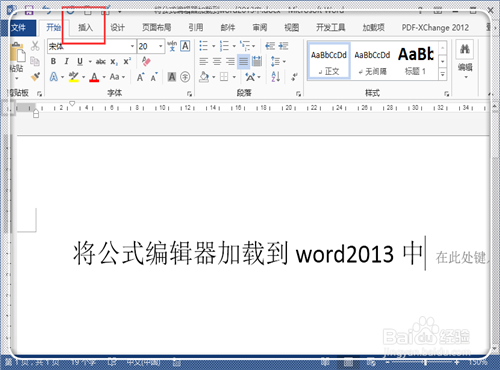Image resolution: width=500 pixels, height=370 pixels.
Task: Switch to the 插入 ribbon tab
Action: coord(85,27)
